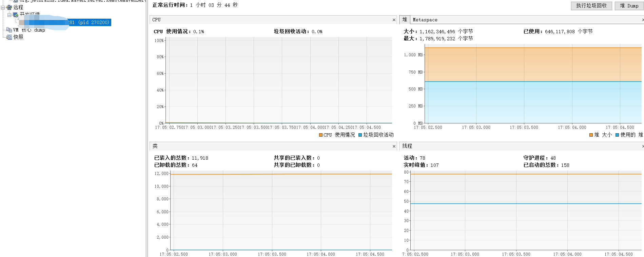Select the 快照 tree item

[x=18, y=37]
